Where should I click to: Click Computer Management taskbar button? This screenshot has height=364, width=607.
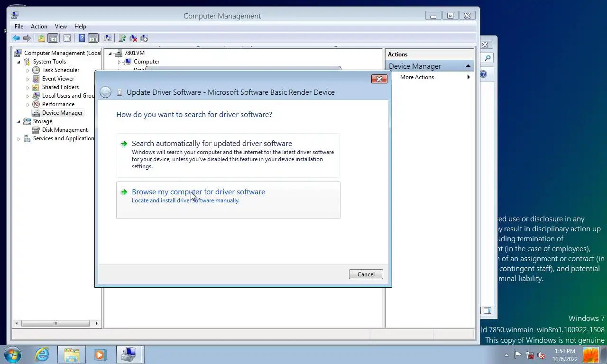[129, 355]
